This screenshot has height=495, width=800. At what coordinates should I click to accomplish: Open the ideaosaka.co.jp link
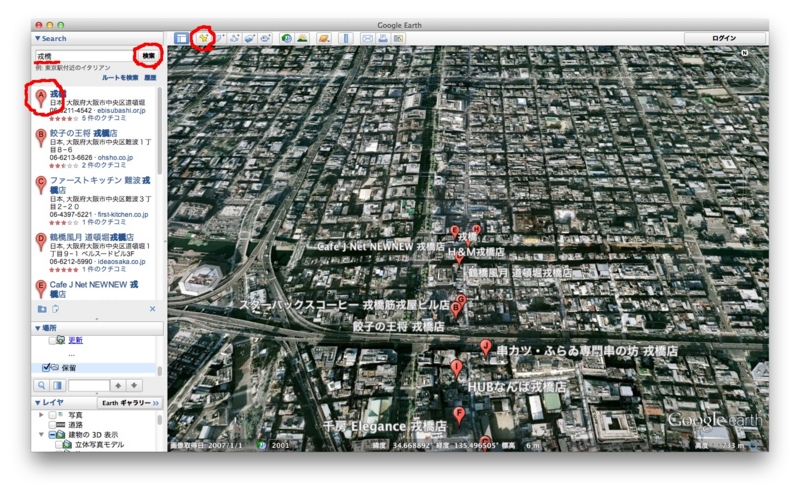[x=121, y=261]
